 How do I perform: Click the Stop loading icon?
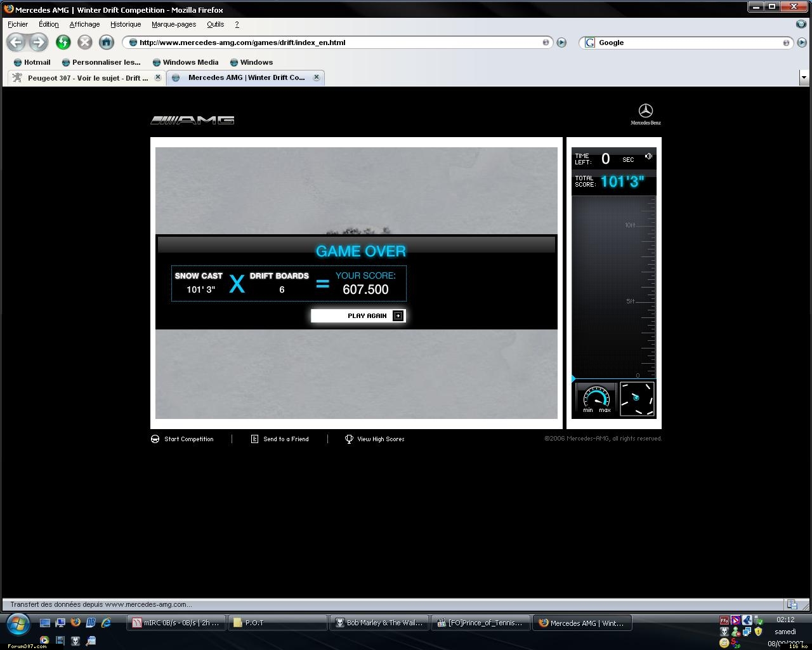(x=84, y=43)
